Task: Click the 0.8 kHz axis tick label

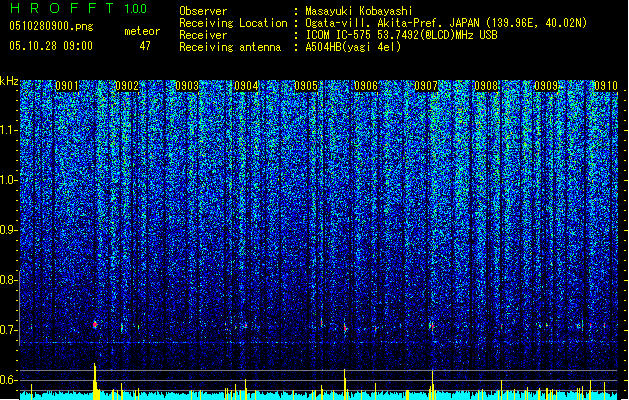Action: click(9, 280)
